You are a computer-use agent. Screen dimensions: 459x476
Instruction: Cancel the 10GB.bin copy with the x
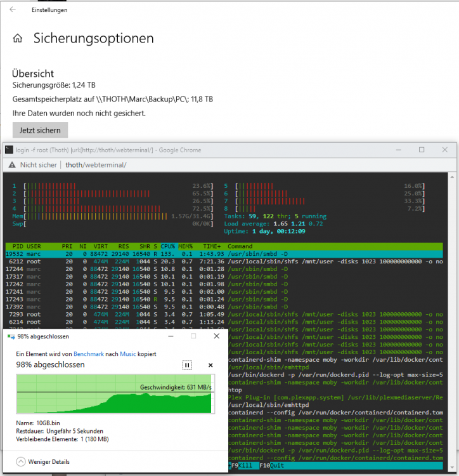pyautogui.click(x=210, y=365)
